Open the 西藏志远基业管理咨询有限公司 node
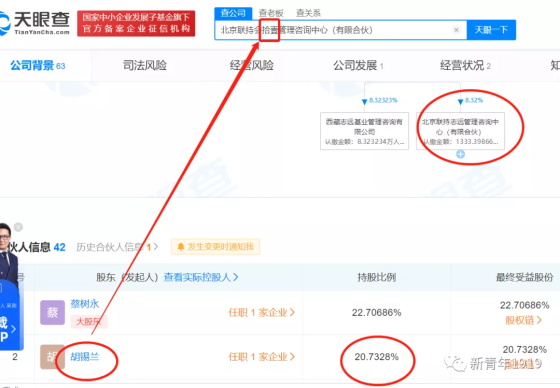 tap(364, 131)
